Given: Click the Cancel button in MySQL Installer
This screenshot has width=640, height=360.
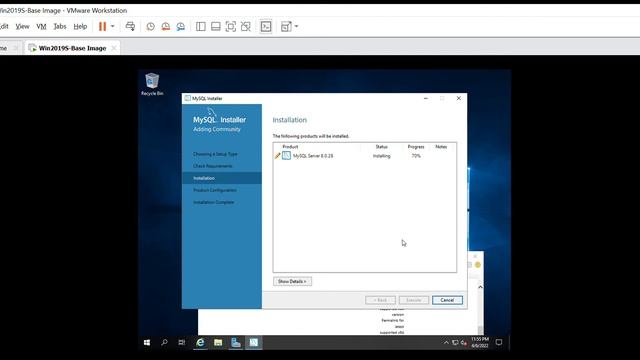Looking at the screenshot, I should coord(447,300).
